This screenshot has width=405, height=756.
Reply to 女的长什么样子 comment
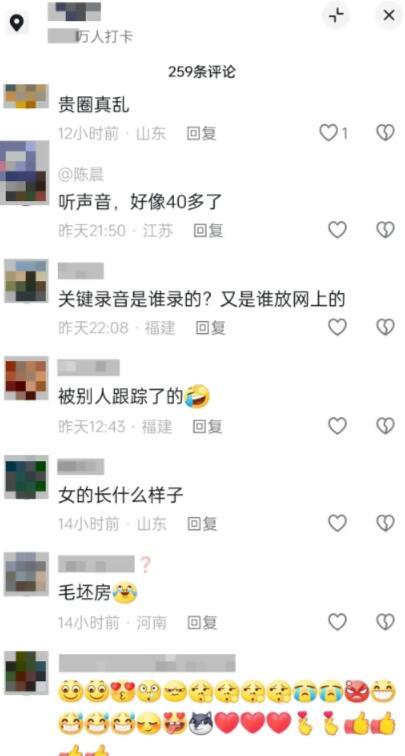point(202,524)
